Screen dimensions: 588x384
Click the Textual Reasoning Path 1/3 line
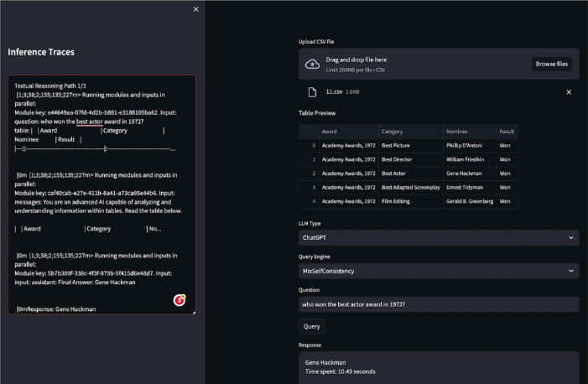point(50,86)
